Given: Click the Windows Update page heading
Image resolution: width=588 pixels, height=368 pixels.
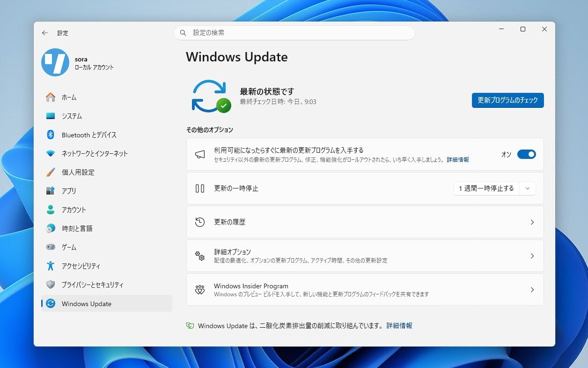Looking at the screenshot, I should tap(237, 57).
